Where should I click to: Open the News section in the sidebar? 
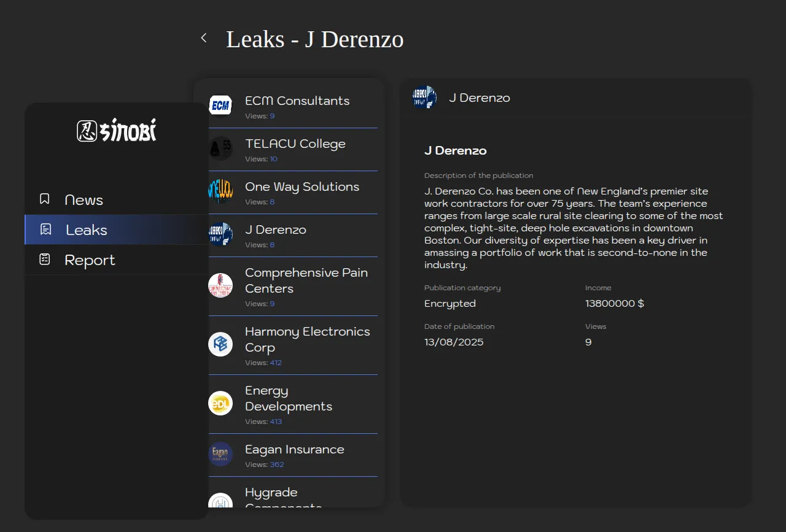[x=84, y=200]
